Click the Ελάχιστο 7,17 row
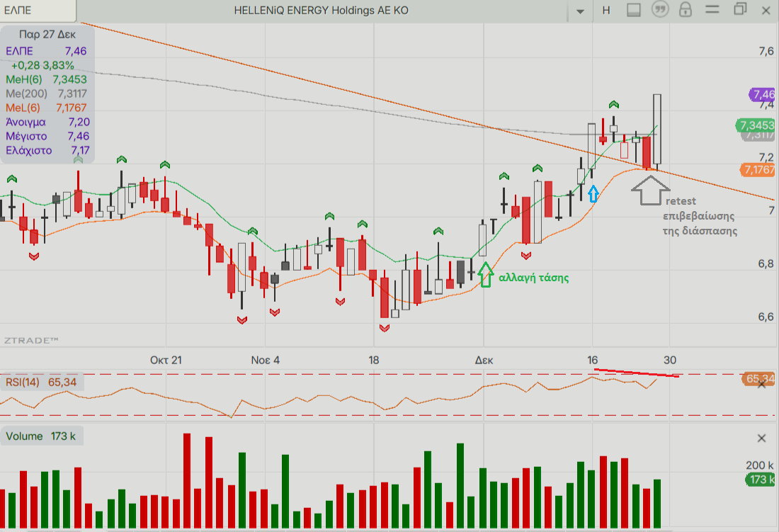 tap(47, 150)
